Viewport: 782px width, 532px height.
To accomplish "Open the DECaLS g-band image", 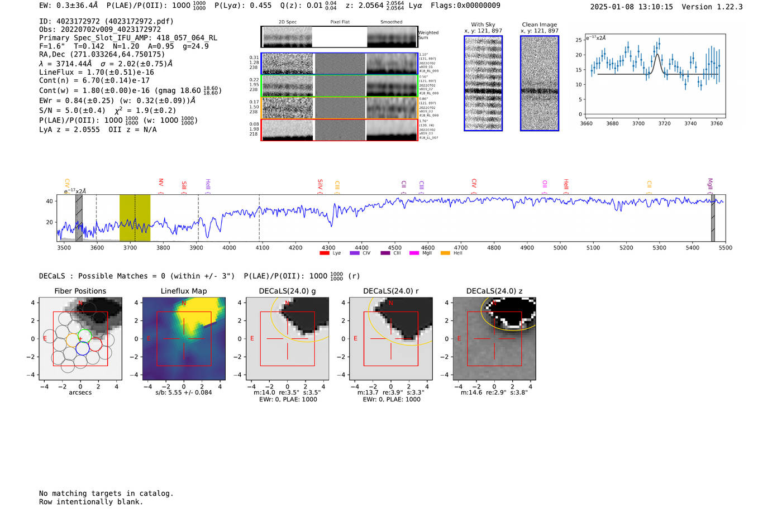I will click(288, 338).
